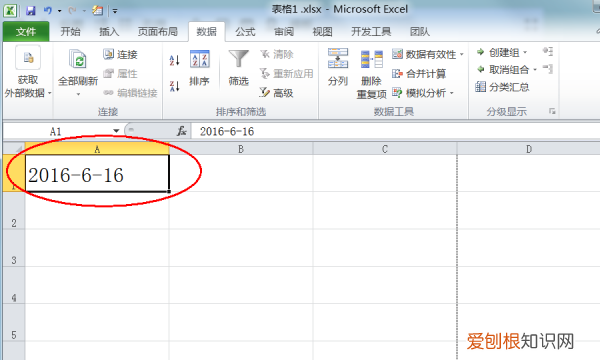Select cell A1 containing 2016-6-16
The height and width of the screenshot is (360, 600).
pyautogui.click(x=97, y=173)
